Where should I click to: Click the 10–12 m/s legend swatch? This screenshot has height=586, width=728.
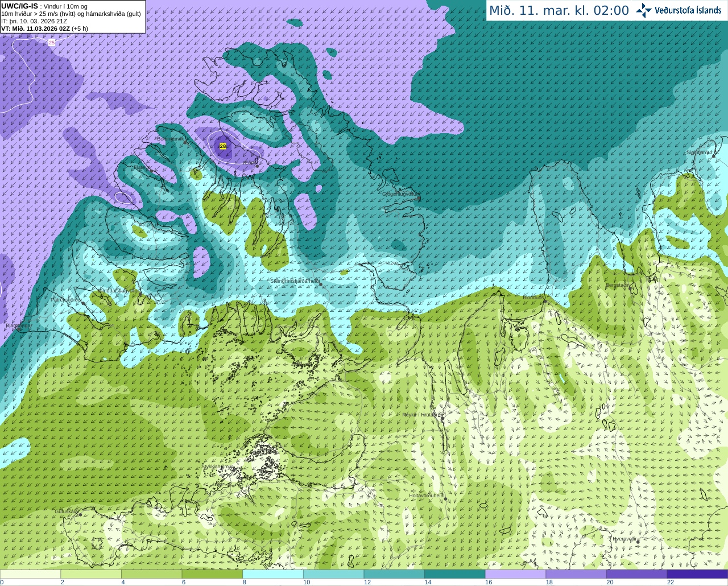pyautogui.click(x=333, y=574)
